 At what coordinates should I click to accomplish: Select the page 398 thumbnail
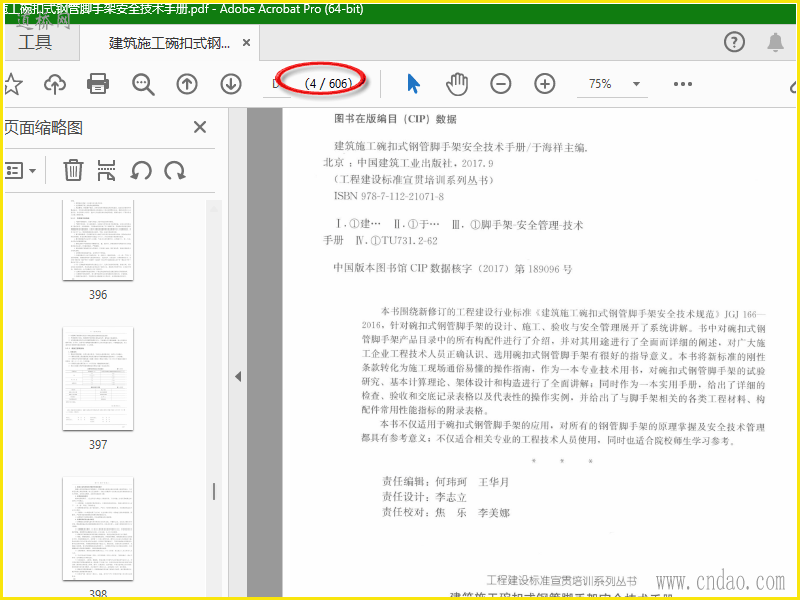98,529
